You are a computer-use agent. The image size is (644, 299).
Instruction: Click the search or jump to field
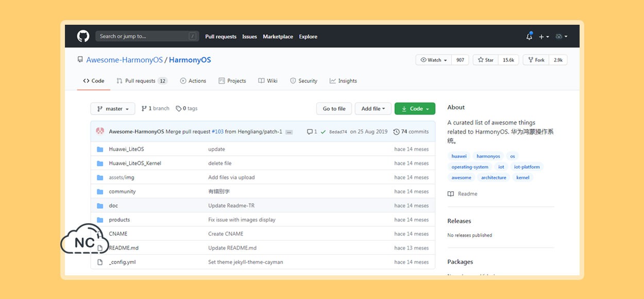click(x=147, y=36)
